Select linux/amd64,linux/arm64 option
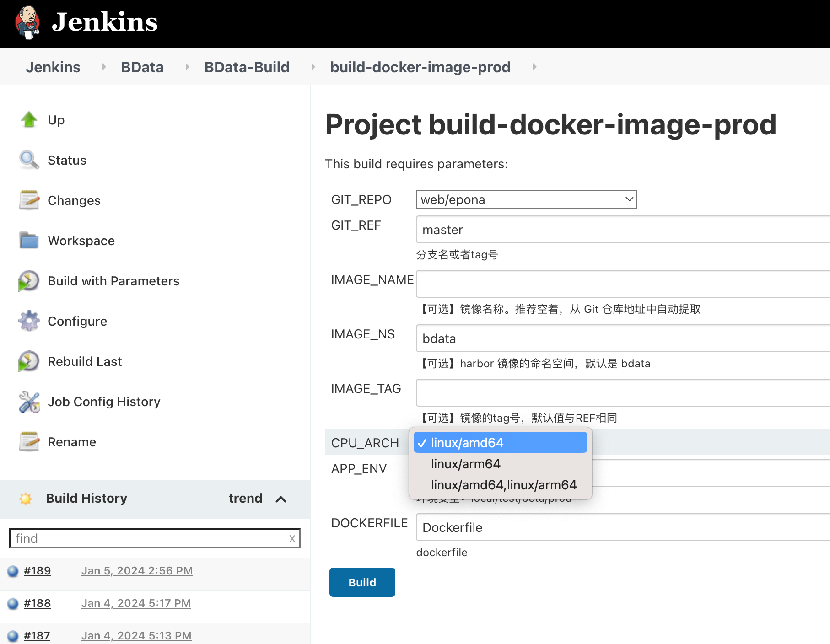This screenshot has width=830, height=644. pos(500,485)
